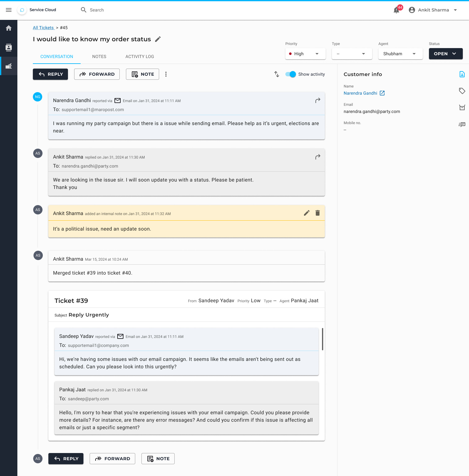
Task: Open Contacts in the left sidebar
Action: pyautogui.click(x=9, y=47)
